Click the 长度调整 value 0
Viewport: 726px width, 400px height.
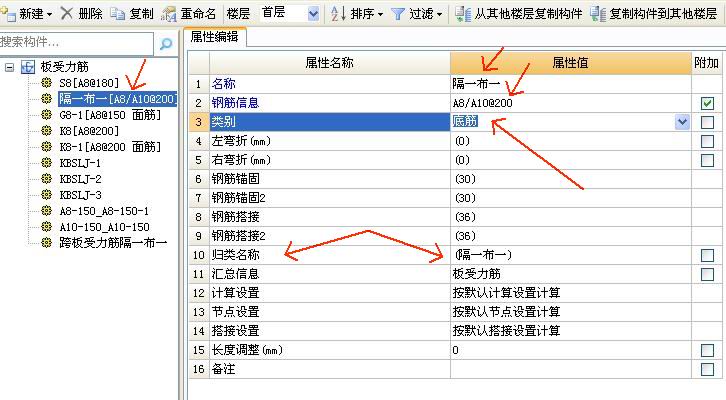point(570,350)
